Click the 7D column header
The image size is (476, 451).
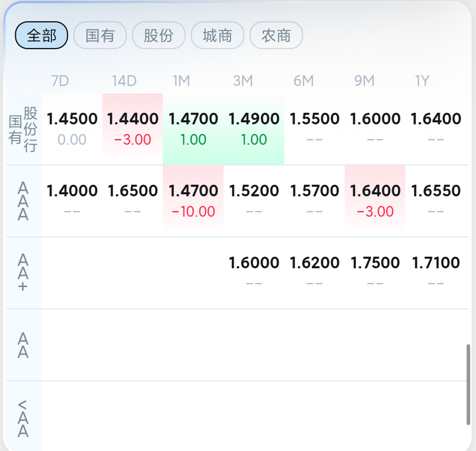tap(60, 81)
